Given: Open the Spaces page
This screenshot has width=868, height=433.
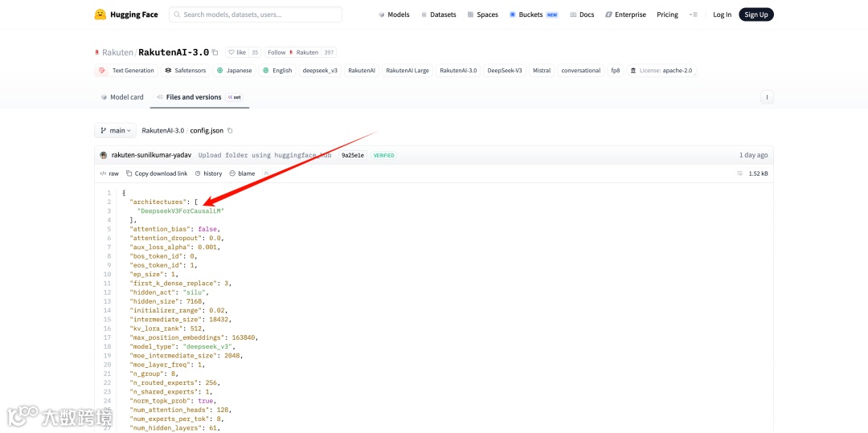Looking at the screenshot, I should tap(483, 14).
